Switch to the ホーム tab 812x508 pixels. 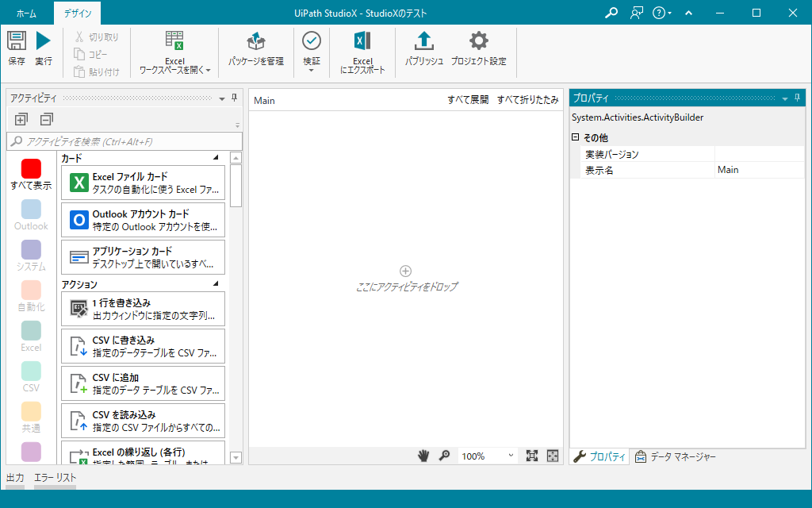coord(26,13)
